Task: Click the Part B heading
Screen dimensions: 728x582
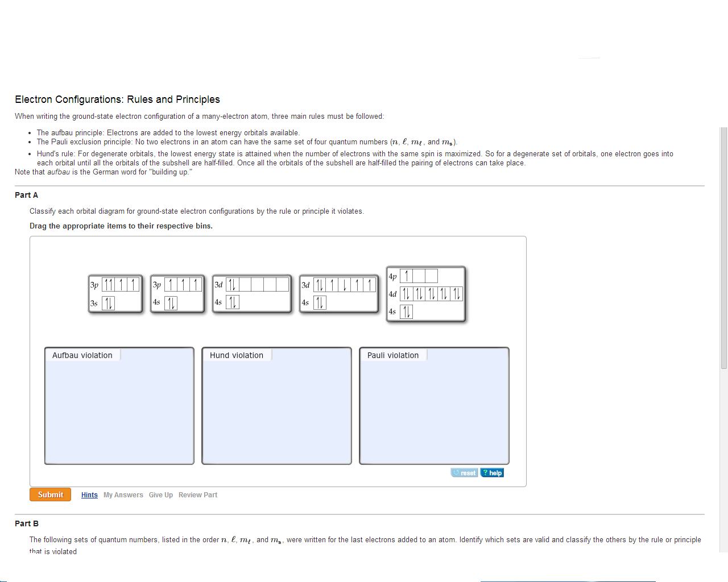Action: (x=27, y=523)
